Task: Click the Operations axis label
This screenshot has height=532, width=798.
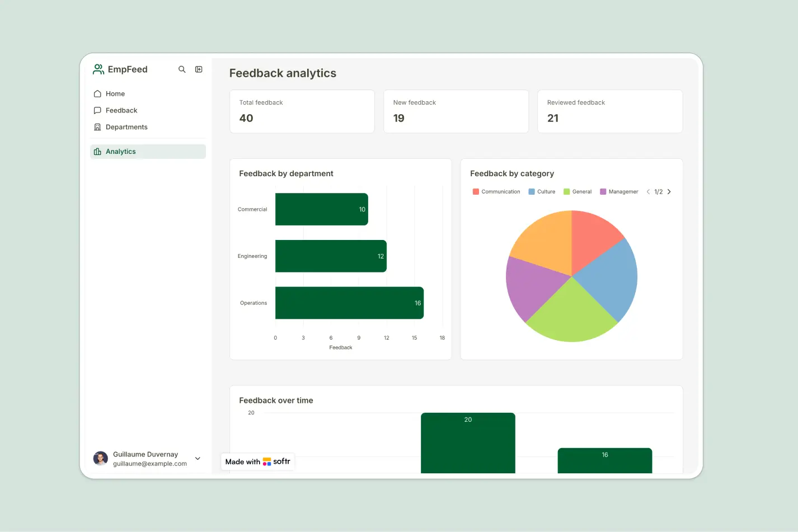Action: click(x=254, y=303)
